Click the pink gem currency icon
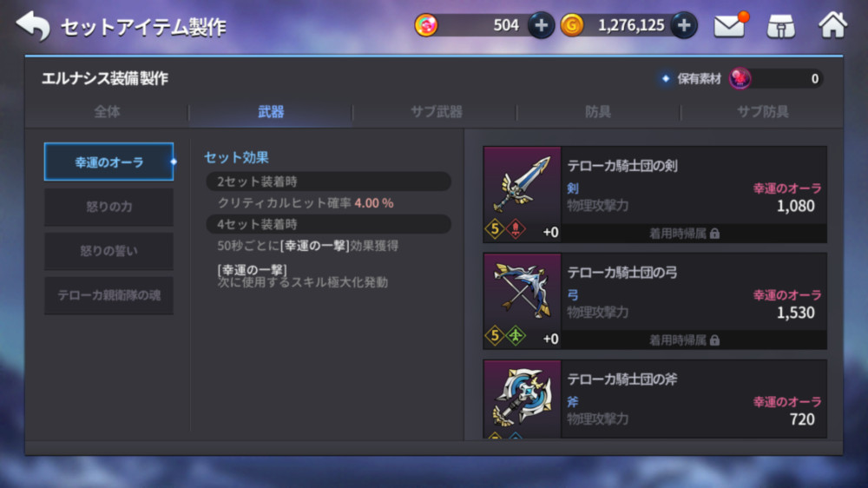The width and height of the screenshot is (868, 488). pos(426,25)
